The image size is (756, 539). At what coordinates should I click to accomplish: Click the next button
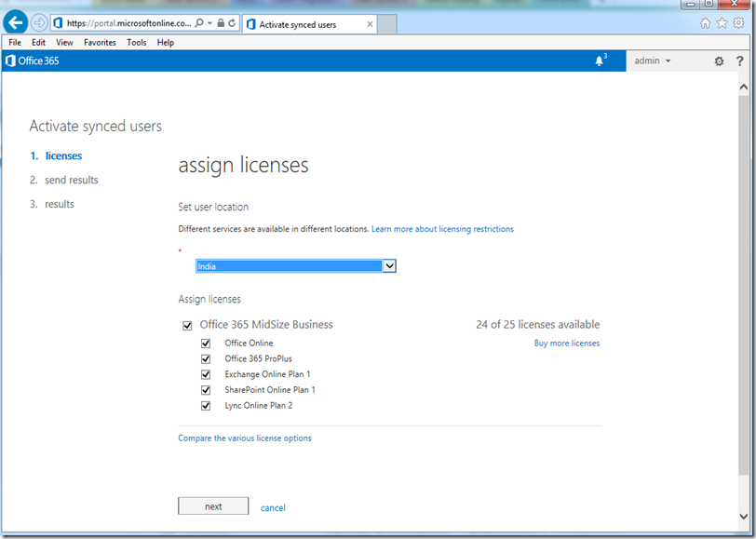pos(213,506)
